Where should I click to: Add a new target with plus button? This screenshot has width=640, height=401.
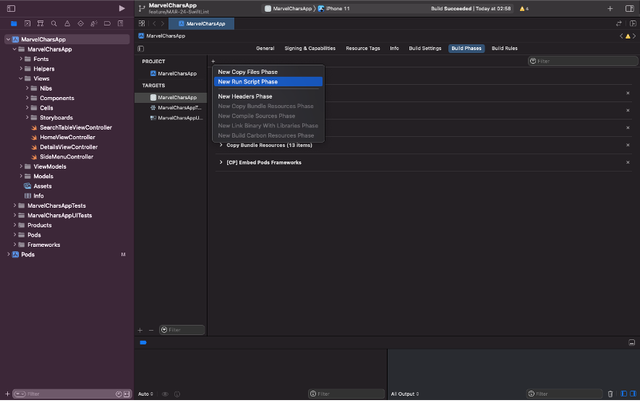point(140,330)
